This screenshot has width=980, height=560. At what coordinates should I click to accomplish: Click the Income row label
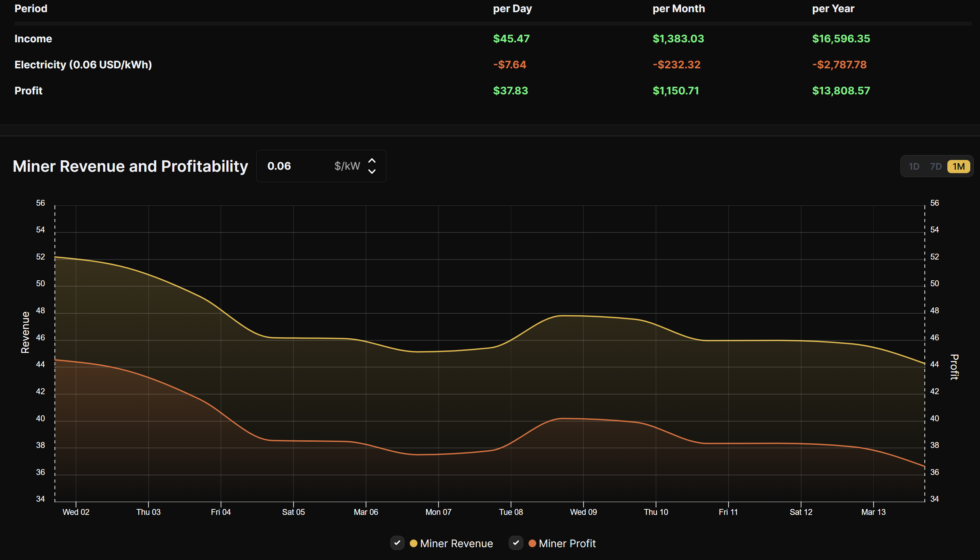[33, 39]
